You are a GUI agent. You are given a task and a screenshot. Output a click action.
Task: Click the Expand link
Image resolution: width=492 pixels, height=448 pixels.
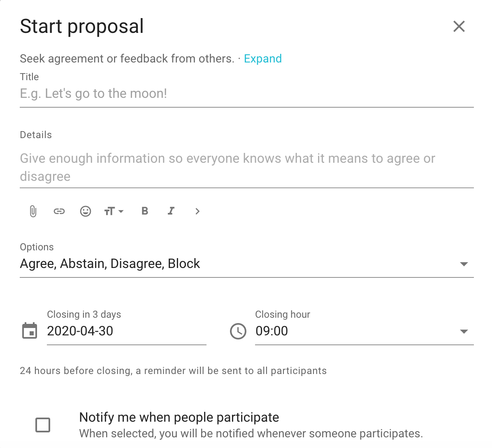coord(263,59)
